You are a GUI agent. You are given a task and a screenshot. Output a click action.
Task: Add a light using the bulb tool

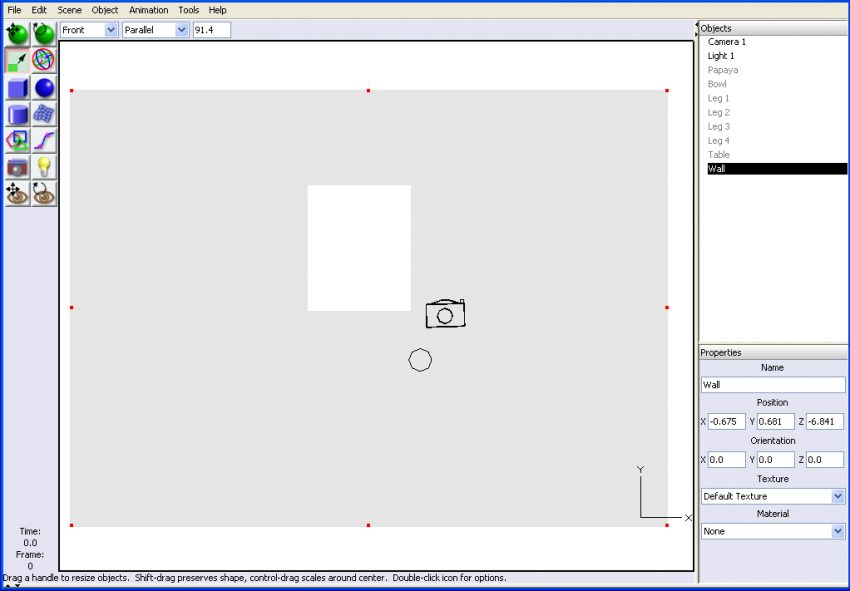tap(42, 167)
